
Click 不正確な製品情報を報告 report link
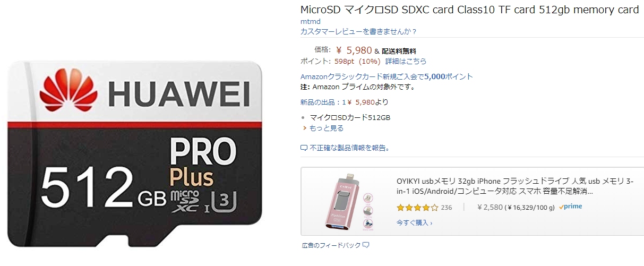click(350, 148)
